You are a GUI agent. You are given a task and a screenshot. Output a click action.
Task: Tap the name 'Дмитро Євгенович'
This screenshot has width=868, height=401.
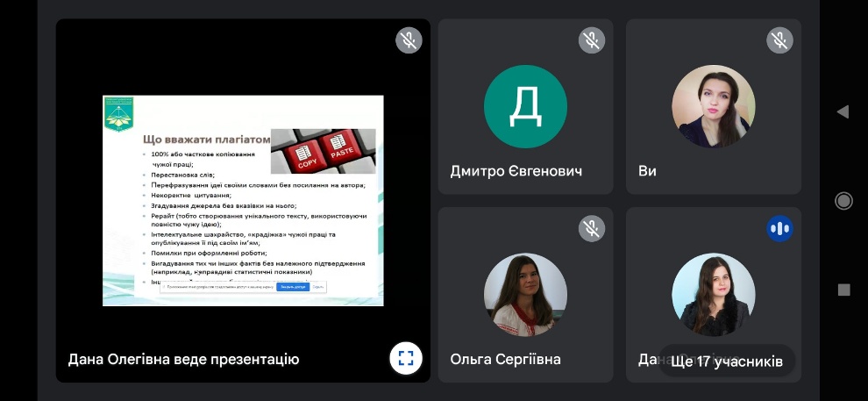pos(516,171)
